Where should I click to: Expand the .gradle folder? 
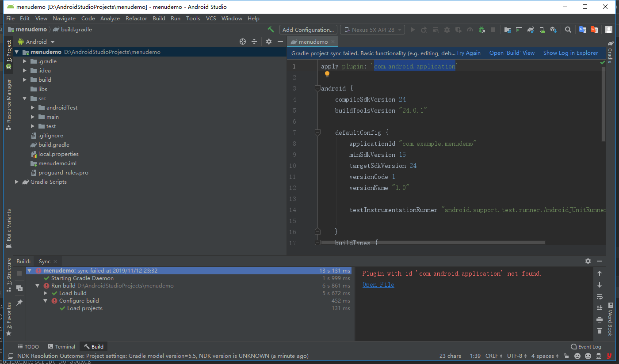(x=25, y=61)
